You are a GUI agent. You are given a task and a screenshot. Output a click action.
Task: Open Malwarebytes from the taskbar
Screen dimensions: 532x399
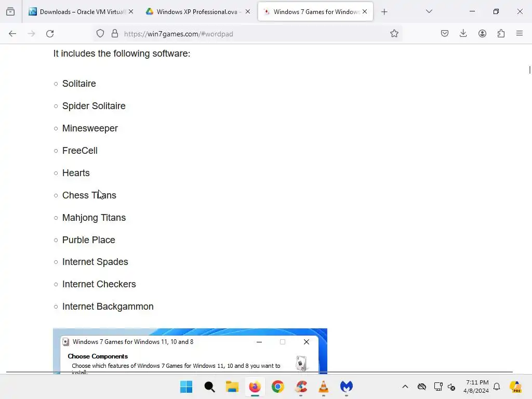pos(347,387)
